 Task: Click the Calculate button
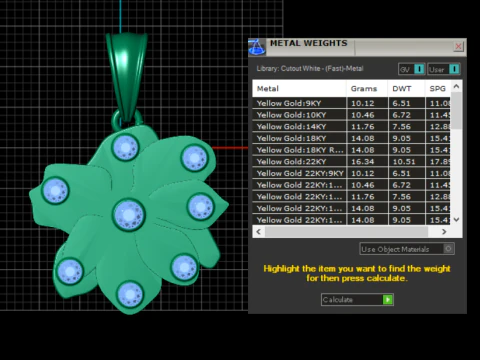coord(357,299)
